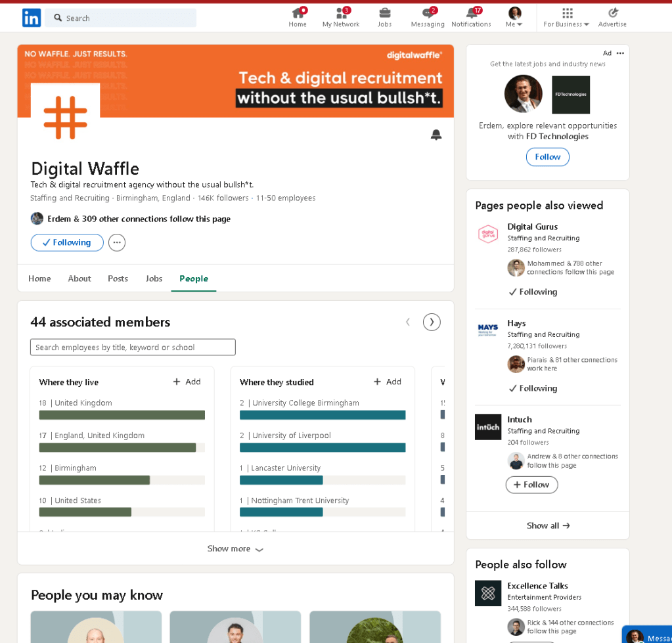672x643 pixels.
Task: Go to next insights carousel arrow
Action: (x=432, y=322)
